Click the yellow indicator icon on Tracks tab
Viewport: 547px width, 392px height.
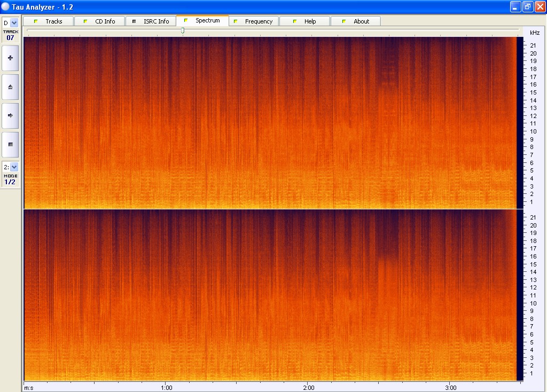click(x=36, y=21)
